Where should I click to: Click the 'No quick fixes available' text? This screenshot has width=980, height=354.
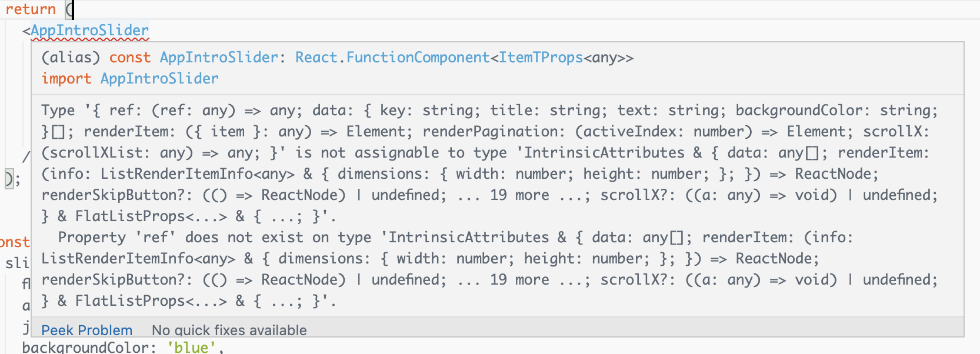(x=229, y=330)
